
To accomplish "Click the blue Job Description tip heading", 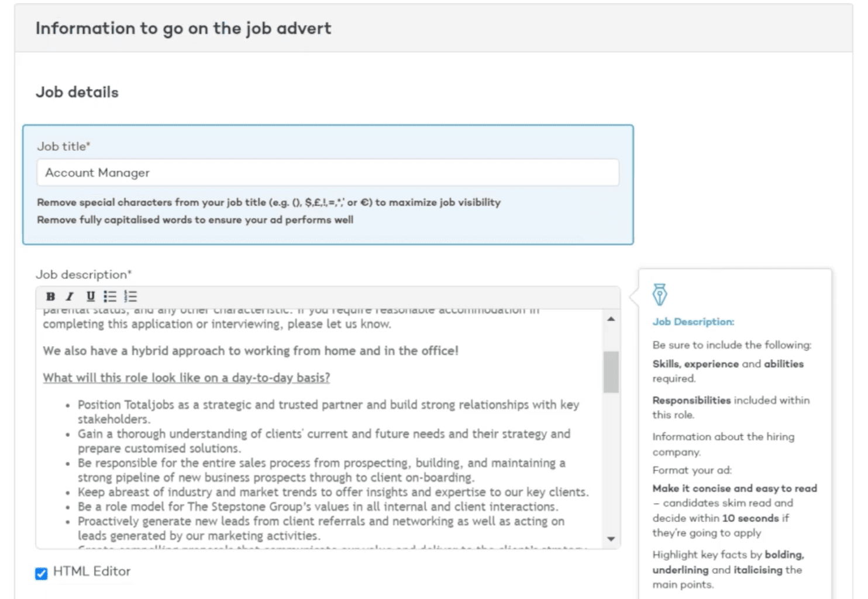I will [x=693, y=321].
